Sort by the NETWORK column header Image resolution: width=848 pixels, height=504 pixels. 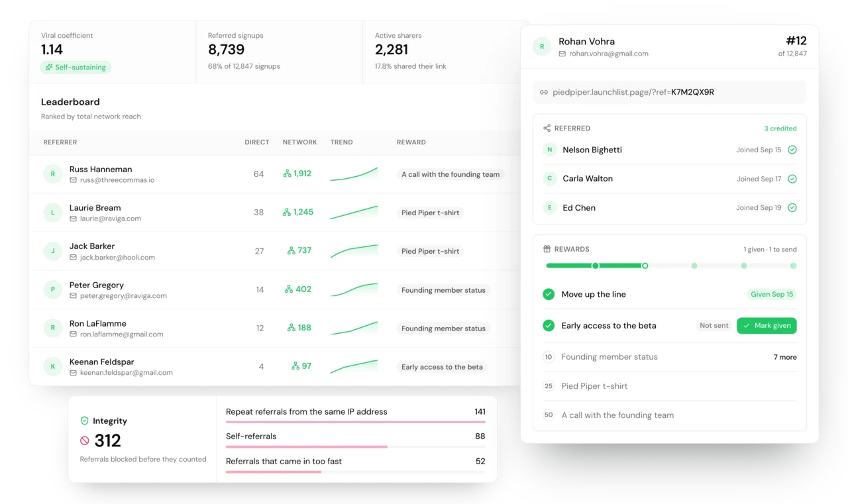(x=300, y=142)
